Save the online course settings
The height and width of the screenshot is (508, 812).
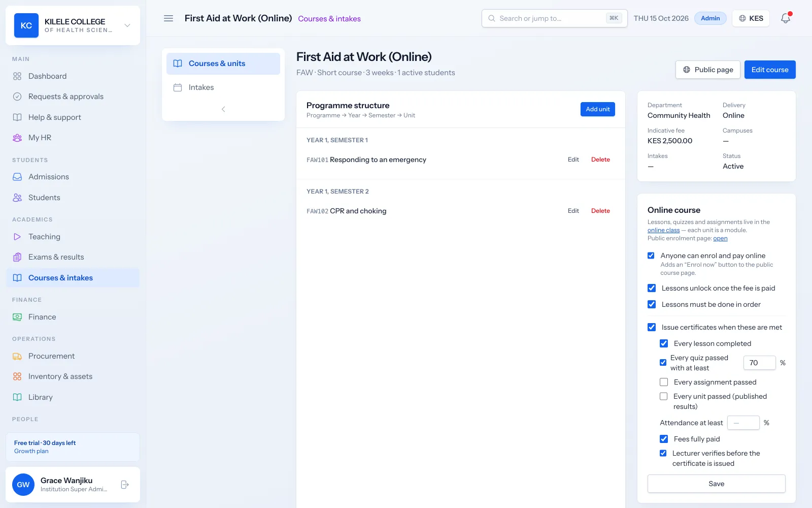tap(717, 484)
